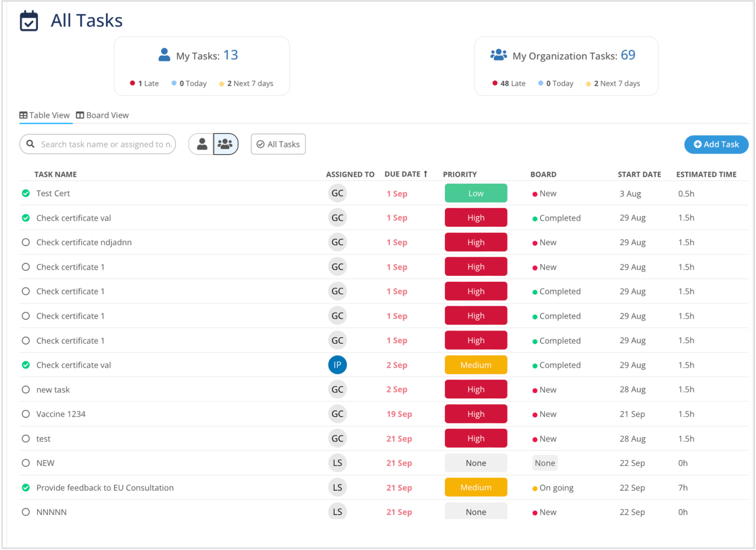Click the All Tasks calendar icon

coord(29,20)
